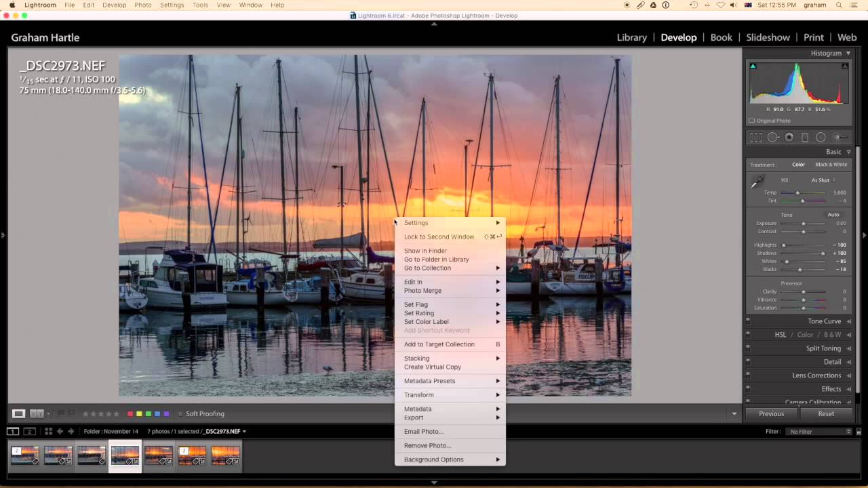Viewport: 868px width, 488px height.
Task: Select the Radial Filter tool
Action: pyautogui.click(x=821, y=137)
